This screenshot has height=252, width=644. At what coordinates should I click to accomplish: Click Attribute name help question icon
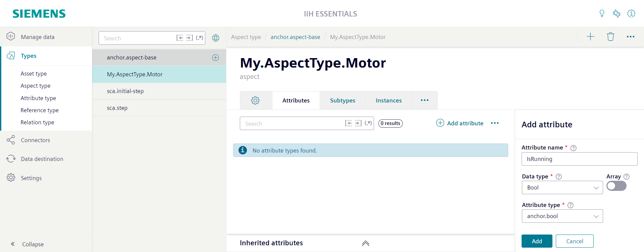574,148
